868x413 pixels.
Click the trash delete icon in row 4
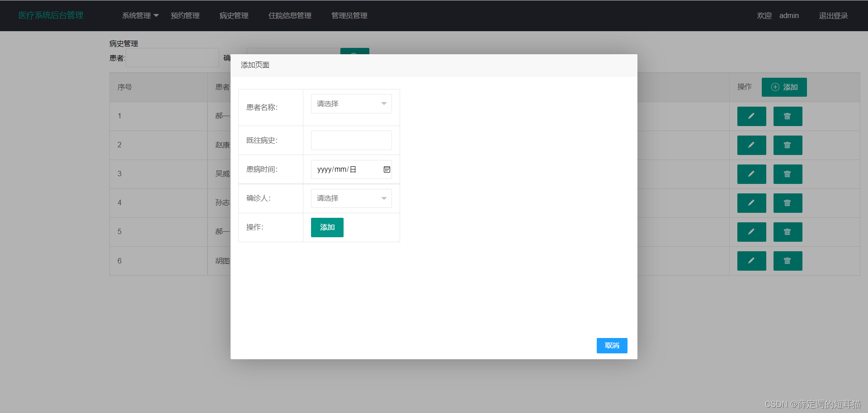click(788, 203)
